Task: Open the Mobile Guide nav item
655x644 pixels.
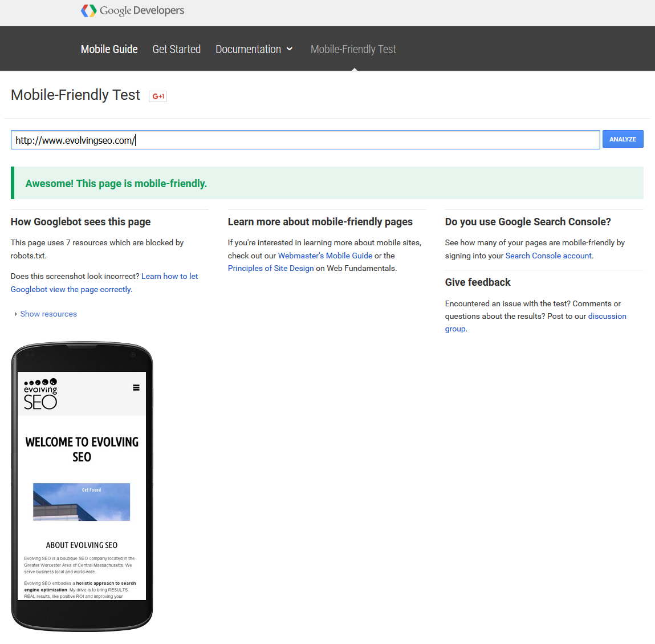Action: 109,50
